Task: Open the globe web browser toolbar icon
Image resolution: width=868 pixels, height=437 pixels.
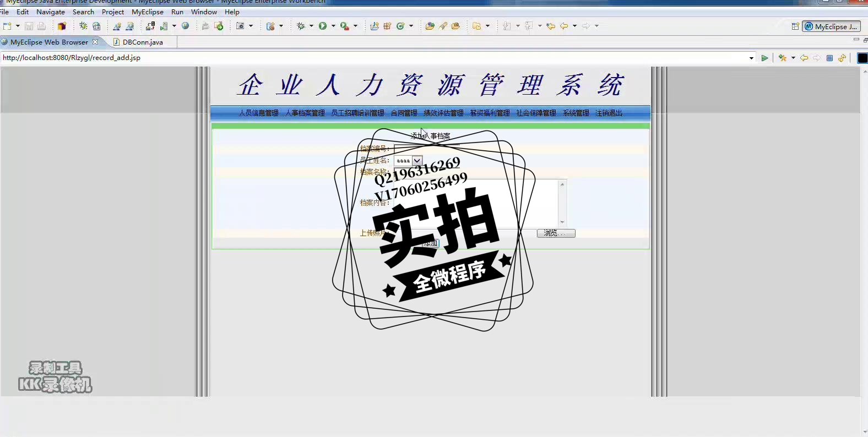Action: click(x=186, y=26)
